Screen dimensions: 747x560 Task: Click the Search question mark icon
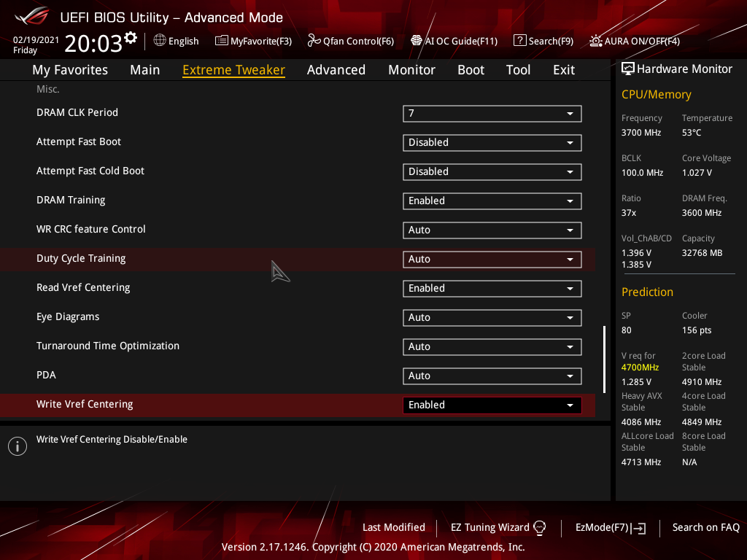click(519, 41)
